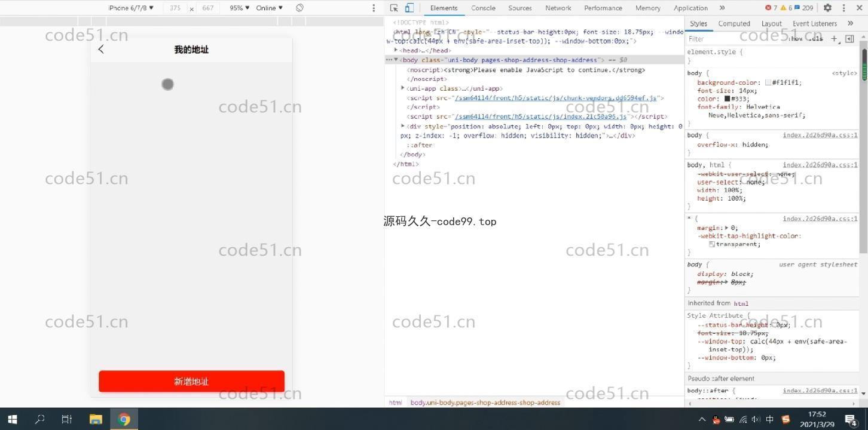The width and height of the screenshot is (868, 430).
Task: Tap the red 新增地址 button
Action: pos(191,382)
